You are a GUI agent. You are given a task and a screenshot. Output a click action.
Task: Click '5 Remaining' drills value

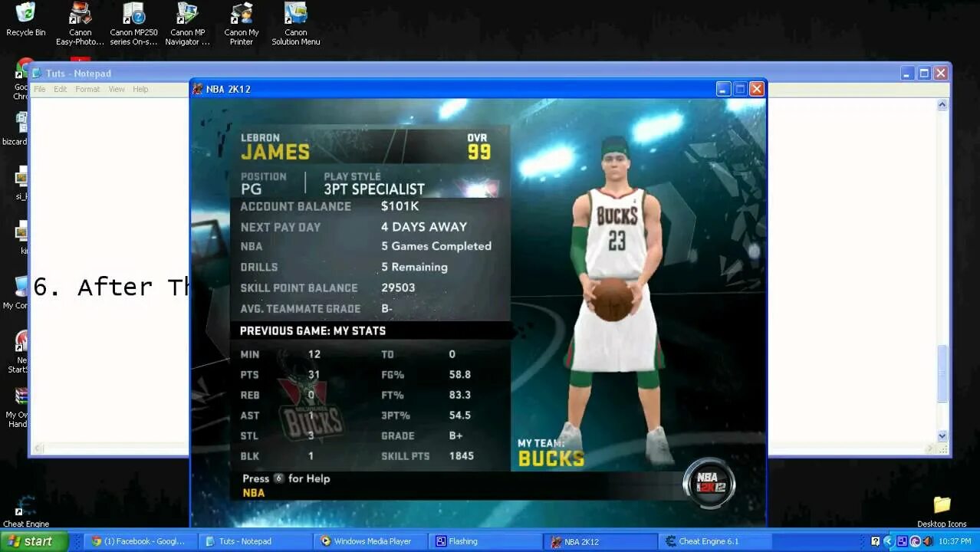[414, 267]
